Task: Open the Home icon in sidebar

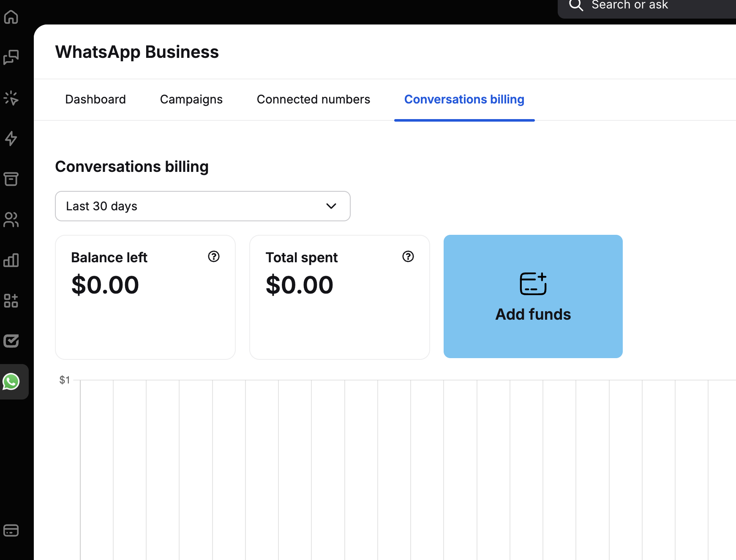Action: 11,17
